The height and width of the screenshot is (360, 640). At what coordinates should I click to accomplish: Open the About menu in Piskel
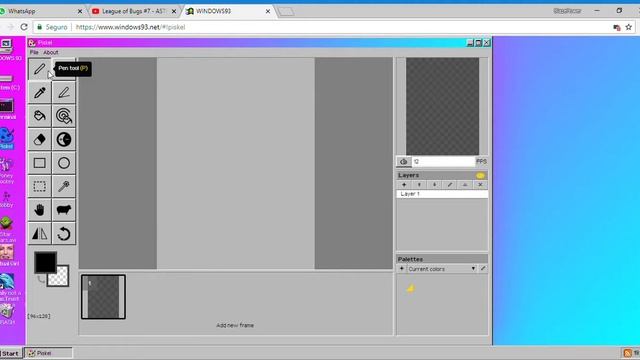coord(51,52)
